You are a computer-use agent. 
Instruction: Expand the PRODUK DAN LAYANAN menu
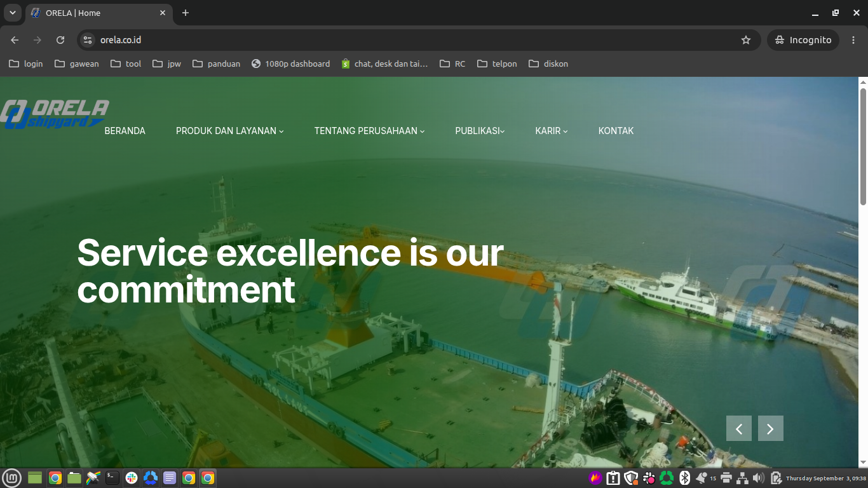[x=230, y=131]
